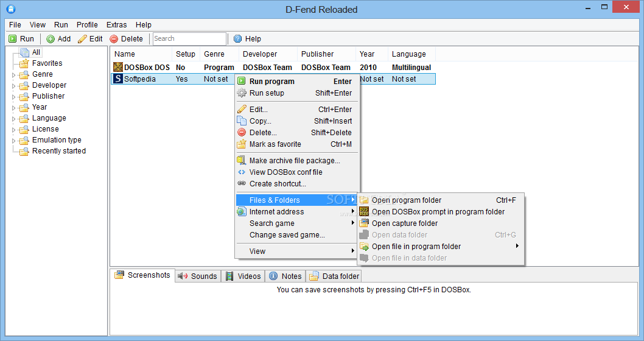This screenshot has width=644, height=341.
Task: Select the Favorites tree item
Action: 47,63
